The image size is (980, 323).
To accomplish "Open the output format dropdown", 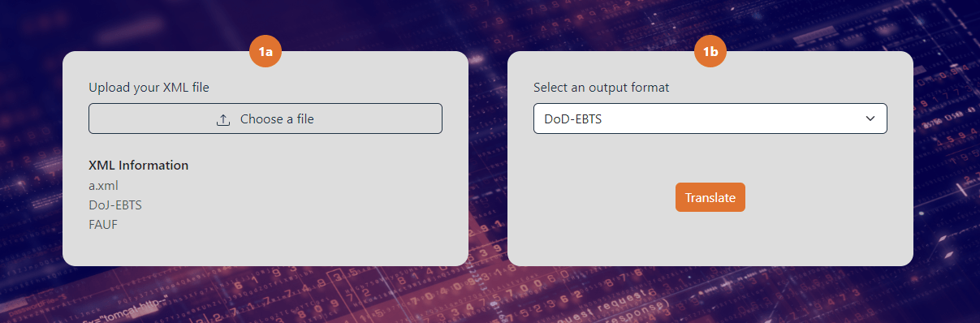I will click(710, 118).
